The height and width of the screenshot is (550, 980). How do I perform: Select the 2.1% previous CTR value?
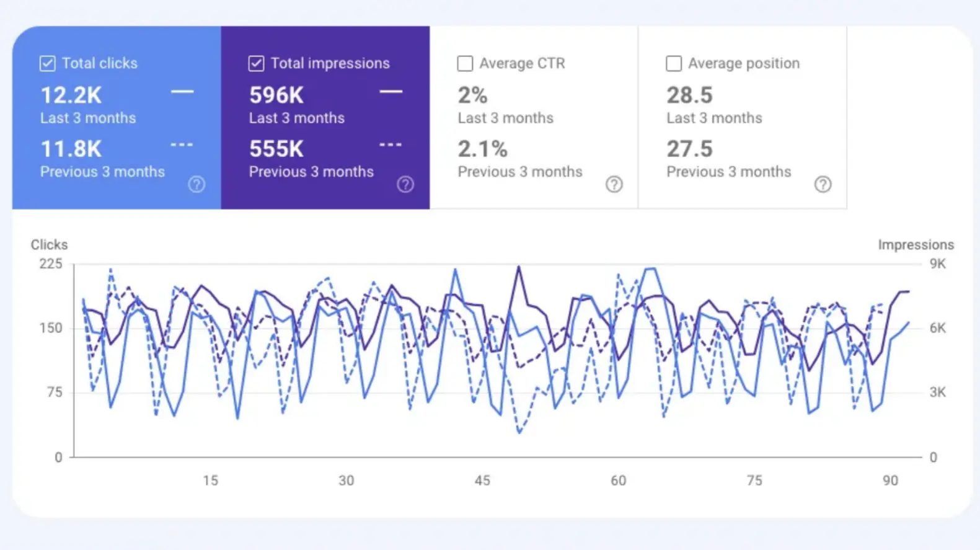[x=483, y=149]
